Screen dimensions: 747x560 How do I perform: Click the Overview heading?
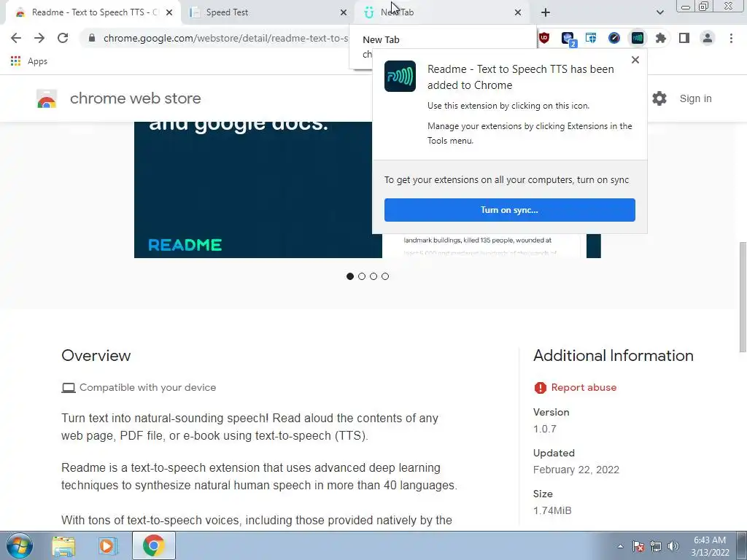point(96,356)
